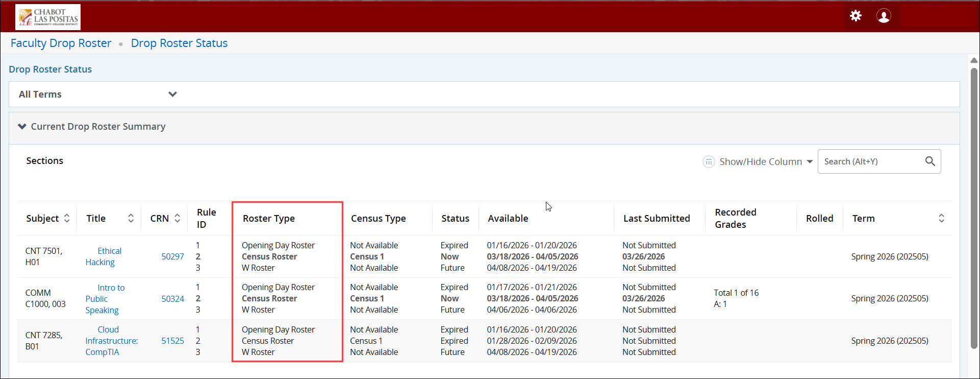980x379 pixels.
Task: Go to Faculty Drop Roster breadcrumb
Action: (x=61, y=43)
